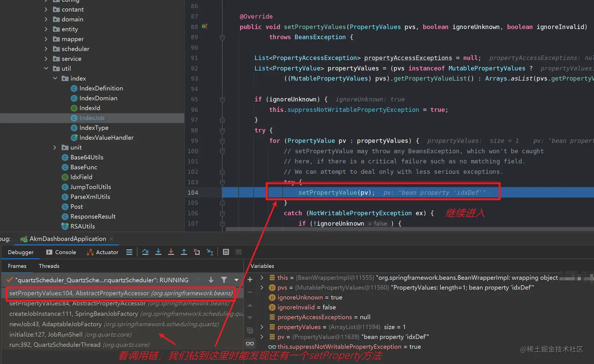This screenshot has height=364, width=594.
Task: Open the thread selector dropdown arrow
Action: pyautogui.click(x=236, y=280)
